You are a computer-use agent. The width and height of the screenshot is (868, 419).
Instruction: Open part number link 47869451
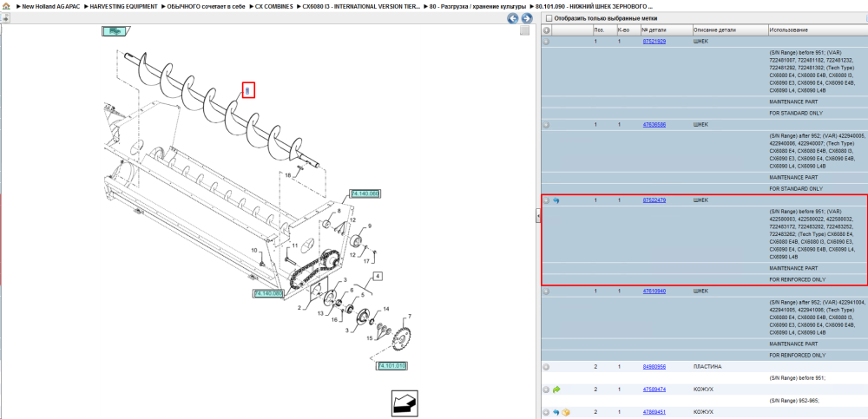(654, 412)
